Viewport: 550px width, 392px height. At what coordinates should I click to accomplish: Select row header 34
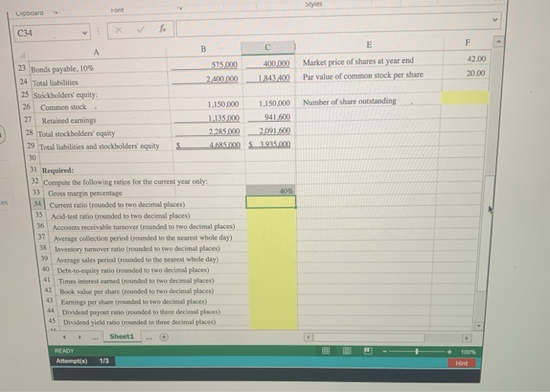(x=38, y=203)
